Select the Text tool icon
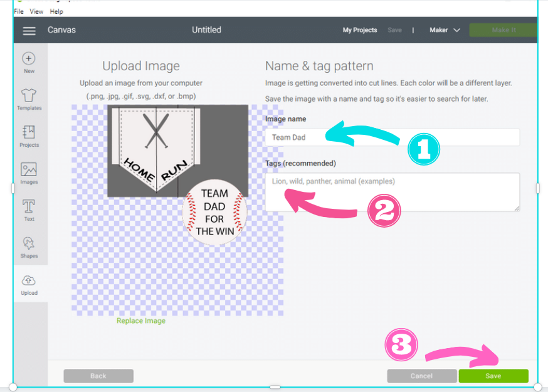The height and width of the screenshot is (392, 548). 29,206
